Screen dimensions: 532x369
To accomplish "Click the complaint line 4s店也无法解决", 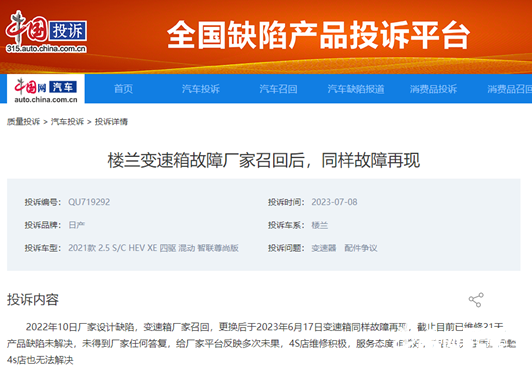I will 40,360.
